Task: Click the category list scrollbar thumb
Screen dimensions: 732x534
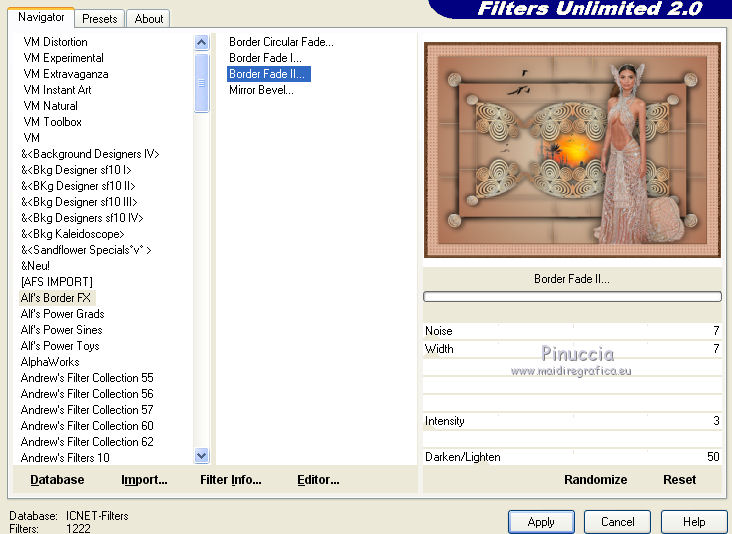Action: 202,83
